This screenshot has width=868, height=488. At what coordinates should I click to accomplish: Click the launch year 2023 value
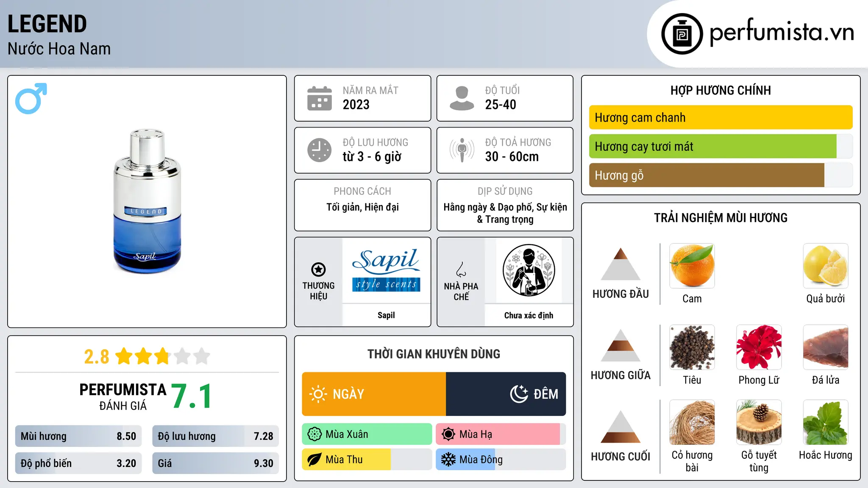(x=356, y=105)
